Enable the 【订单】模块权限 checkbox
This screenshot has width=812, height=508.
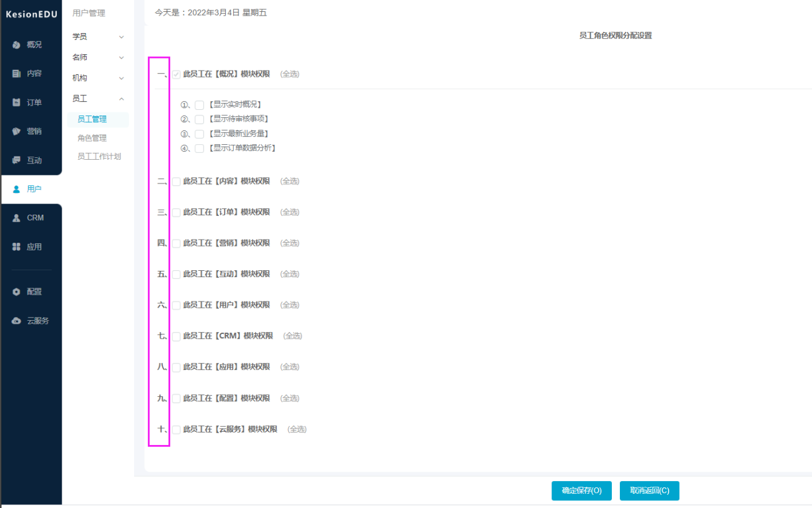point(176,213)
